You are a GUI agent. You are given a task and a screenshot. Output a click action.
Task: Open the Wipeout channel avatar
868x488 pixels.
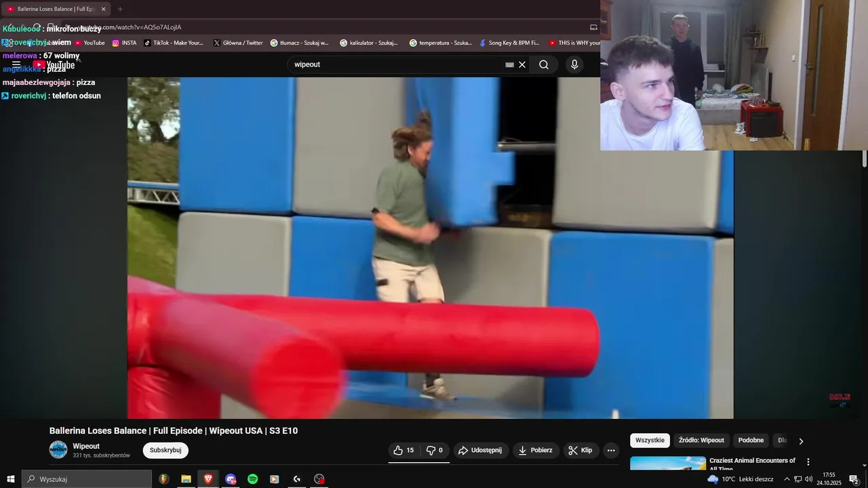(58, 449)
